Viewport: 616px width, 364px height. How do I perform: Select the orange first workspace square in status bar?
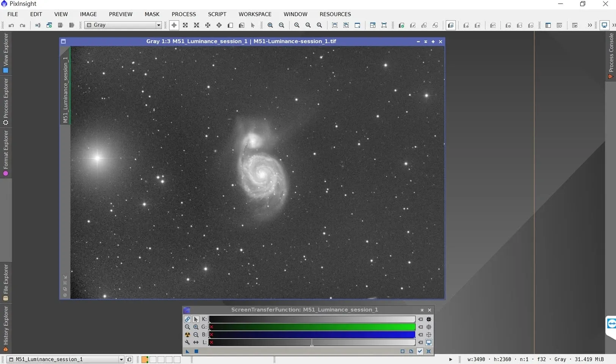coord(145,359)
